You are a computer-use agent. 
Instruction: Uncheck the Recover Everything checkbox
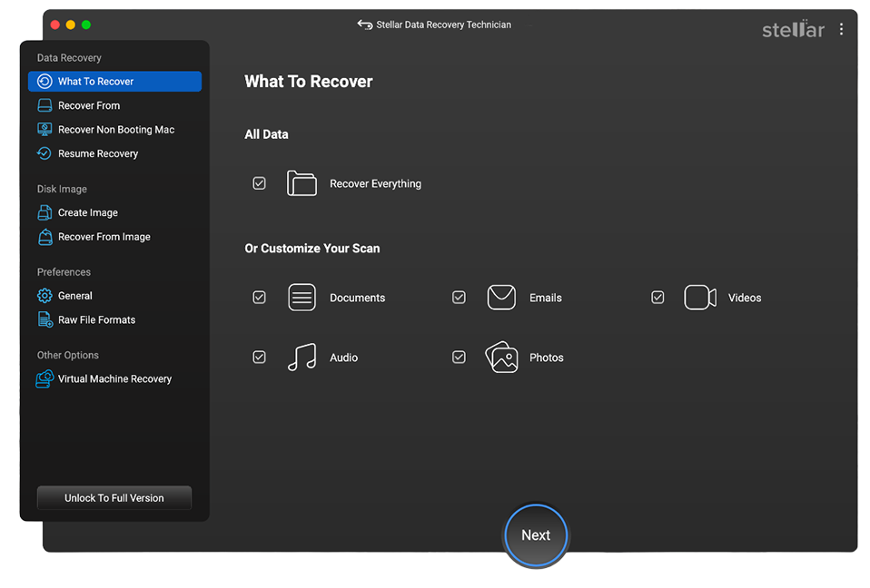point(259,183)
